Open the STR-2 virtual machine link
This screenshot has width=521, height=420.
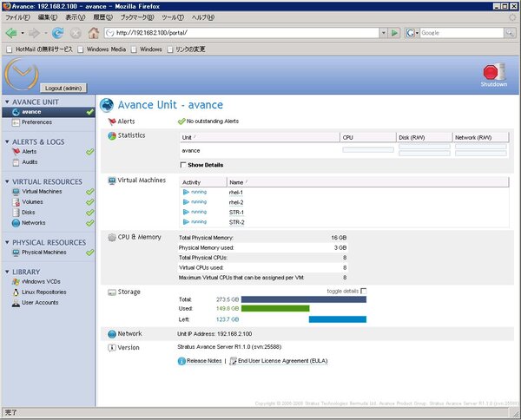pos(236,222)
